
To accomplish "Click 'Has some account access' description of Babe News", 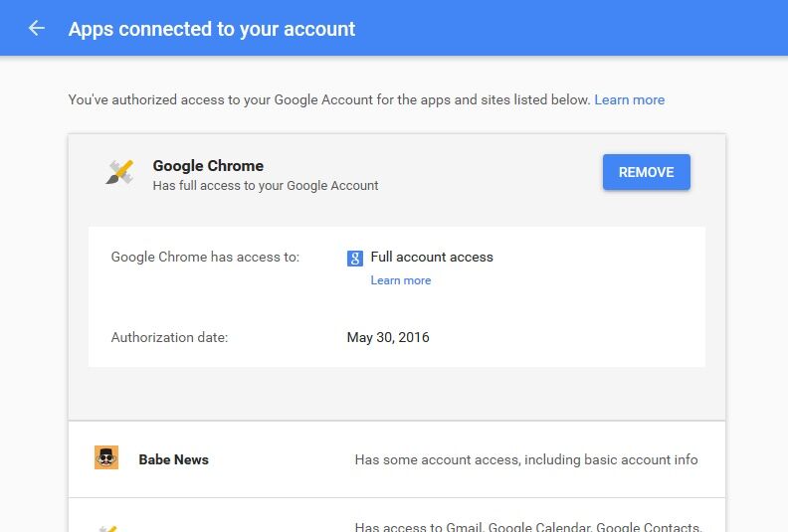I will click(526, 459).
